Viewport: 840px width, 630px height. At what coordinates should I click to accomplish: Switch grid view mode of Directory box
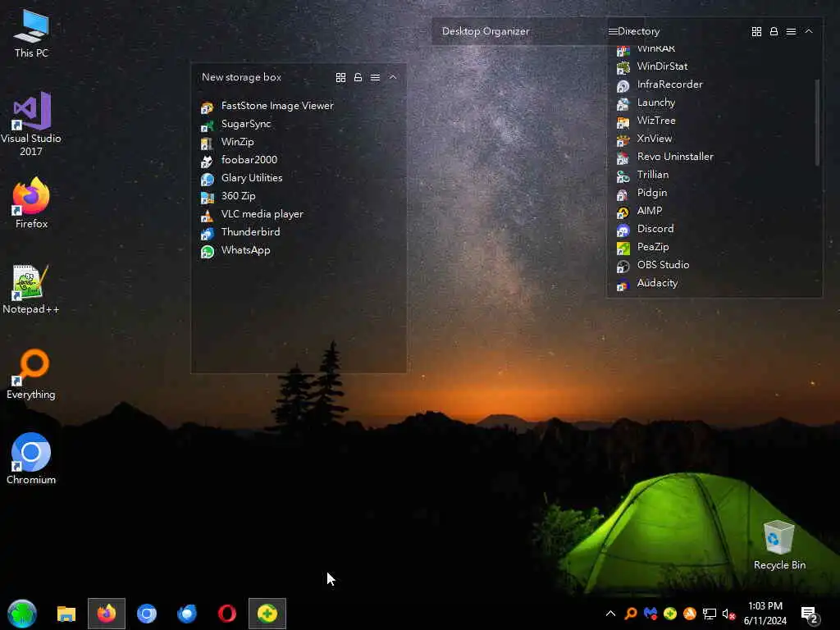pos(756,32)
